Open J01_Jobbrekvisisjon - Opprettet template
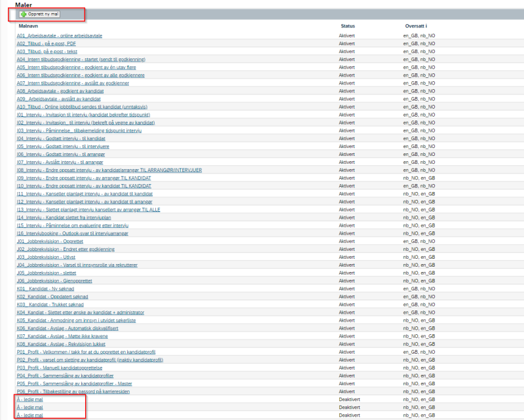This screenshot has width=524, height=420. pos(50,241)
